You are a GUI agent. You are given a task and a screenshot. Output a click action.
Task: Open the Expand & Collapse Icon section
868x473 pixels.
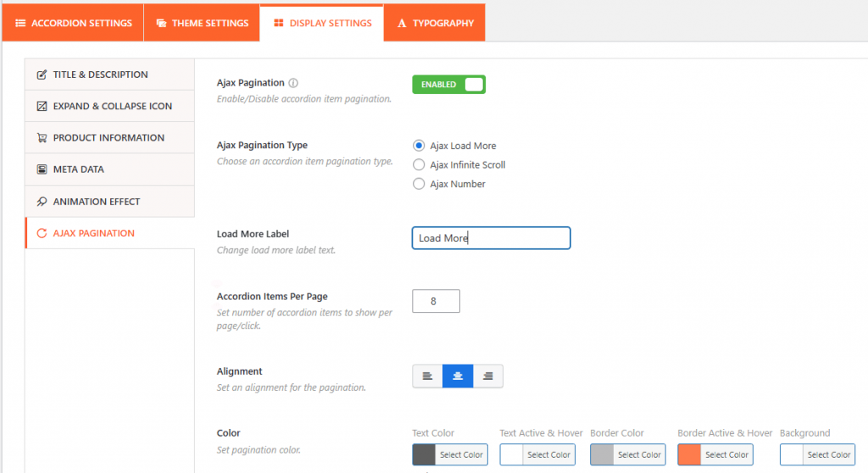point(110,106)
